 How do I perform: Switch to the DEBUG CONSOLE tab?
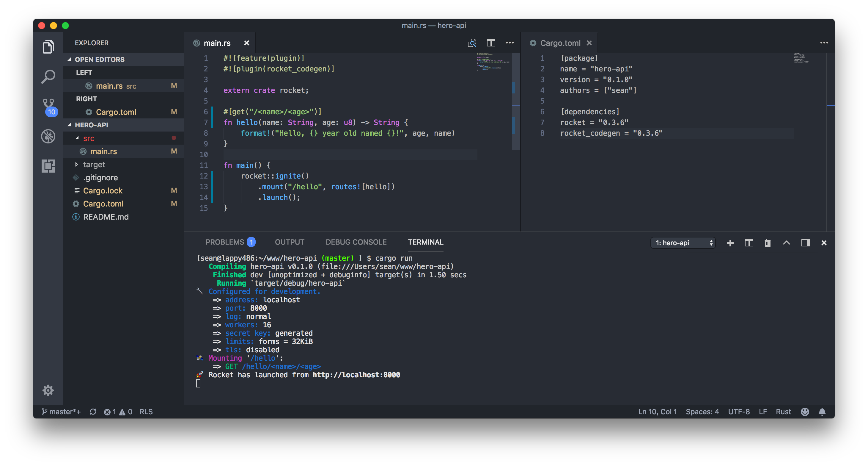point(356,242)
